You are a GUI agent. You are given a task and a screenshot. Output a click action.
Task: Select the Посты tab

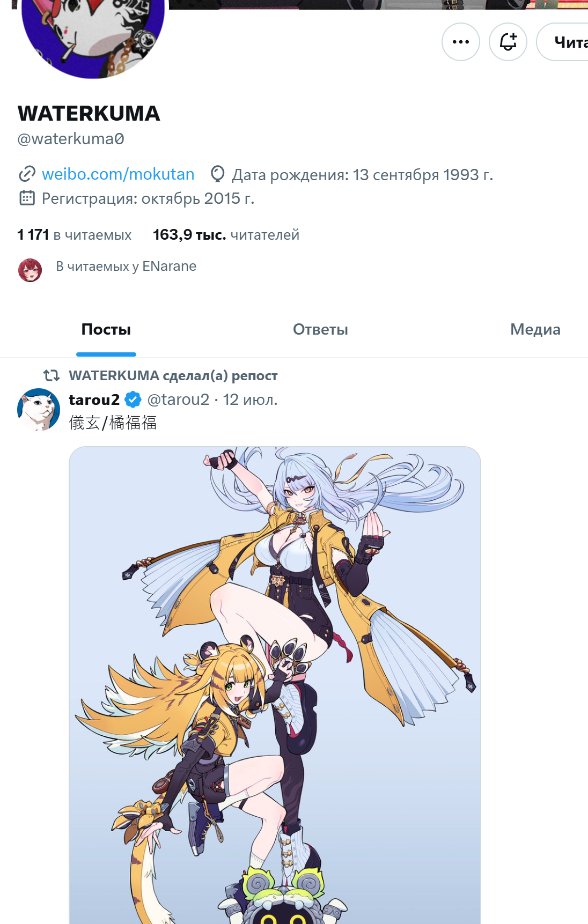[x=106, y=329]
